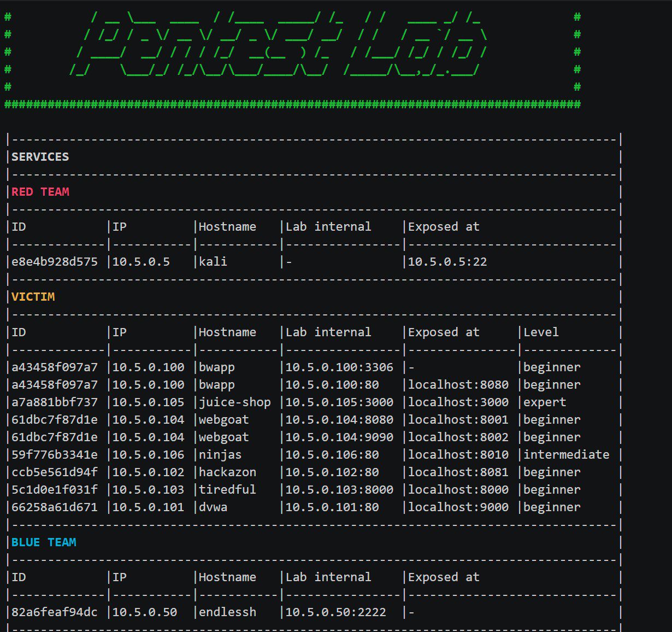Click Exposed at header in the RED TEAM table

point(444,227)
